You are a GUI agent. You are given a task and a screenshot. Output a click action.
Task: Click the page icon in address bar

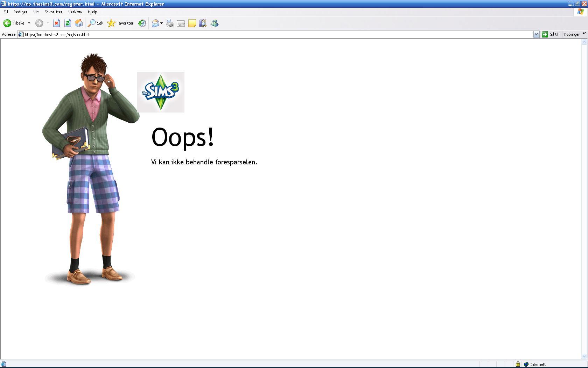pyautogui.click(x=21, y=34)
